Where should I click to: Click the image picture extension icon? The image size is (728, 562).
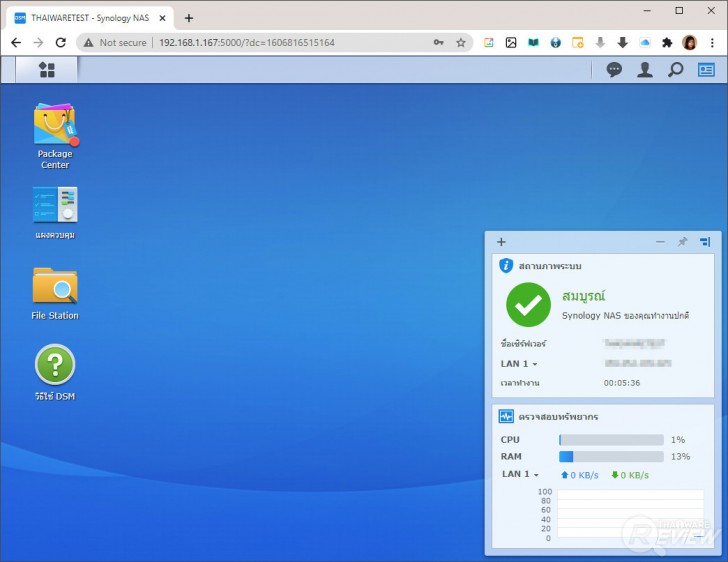coord(511,43)
